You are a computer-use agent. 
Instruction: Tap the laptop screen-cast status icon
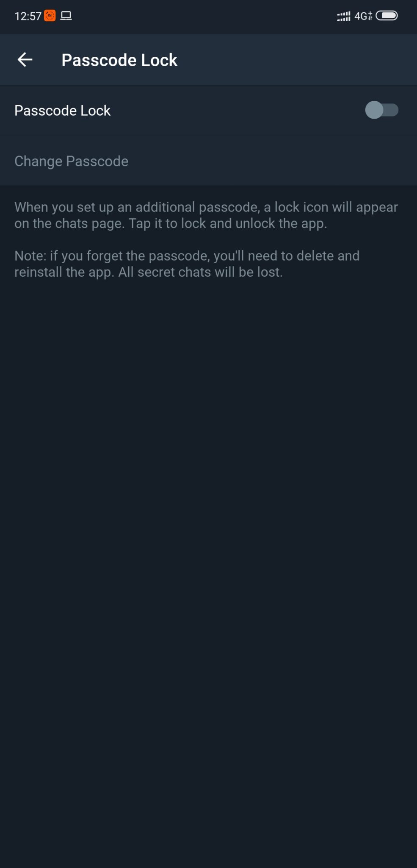click(66, 16)
